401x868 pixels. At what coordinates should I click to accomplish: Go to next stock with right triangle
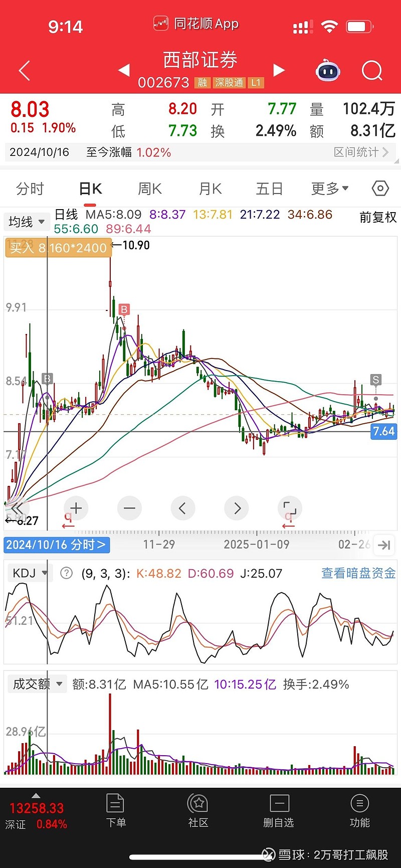[x=279, y=70]
